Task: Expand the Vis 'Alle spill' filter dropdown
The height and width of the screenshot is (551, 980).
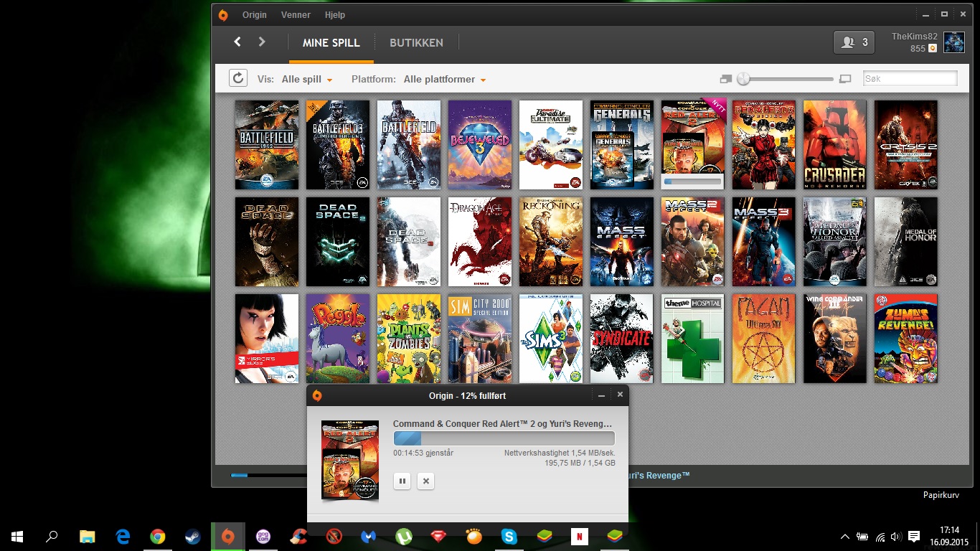Action: point(307,80)
